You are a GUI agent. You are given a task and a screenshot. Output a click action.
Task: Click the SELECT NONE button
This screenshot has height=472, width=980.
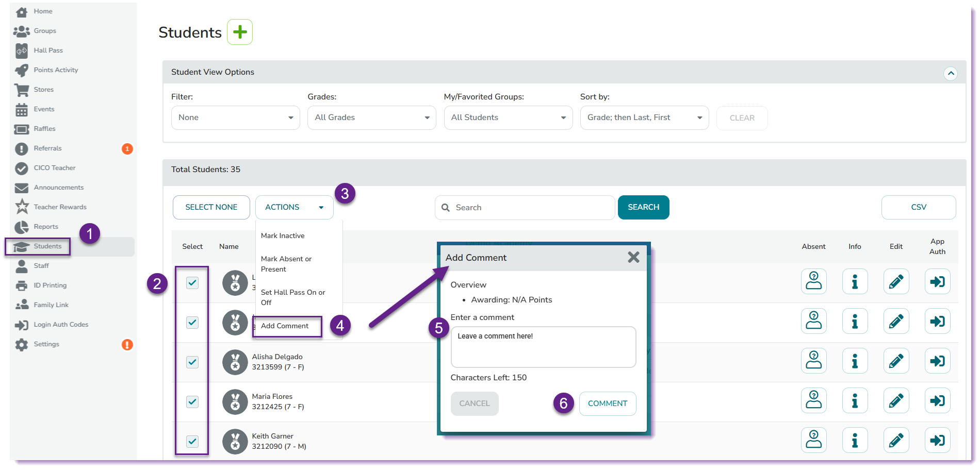(211, 207)
